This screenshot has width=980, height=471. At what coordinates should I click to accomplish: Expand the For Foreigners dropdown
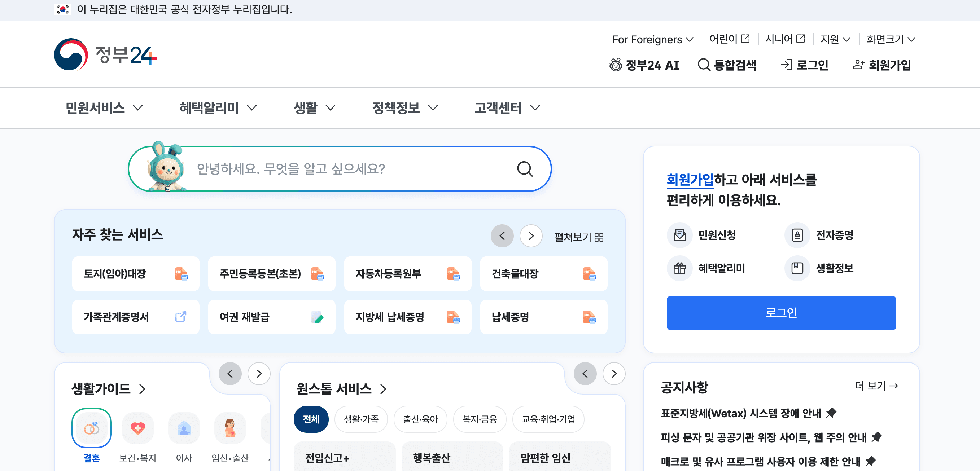tap(653, 39)
